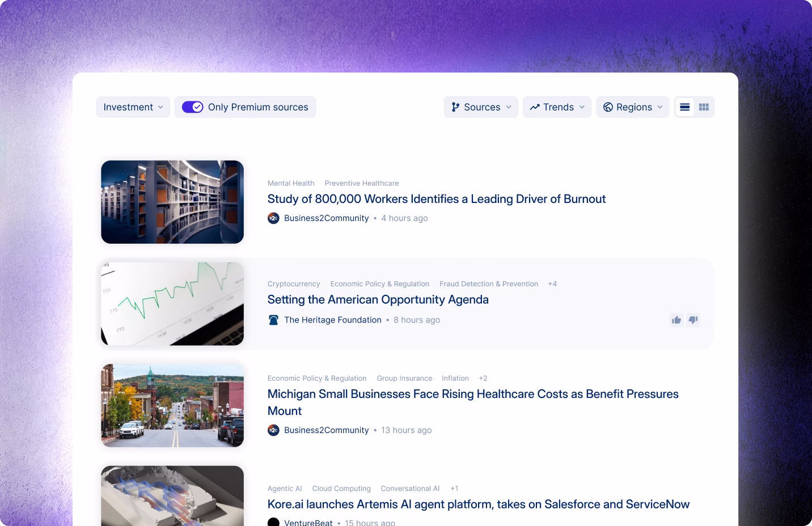Select the Agentic AI tag
The image size is (812, 526).
pyautogui.click(x=285, y=489)
